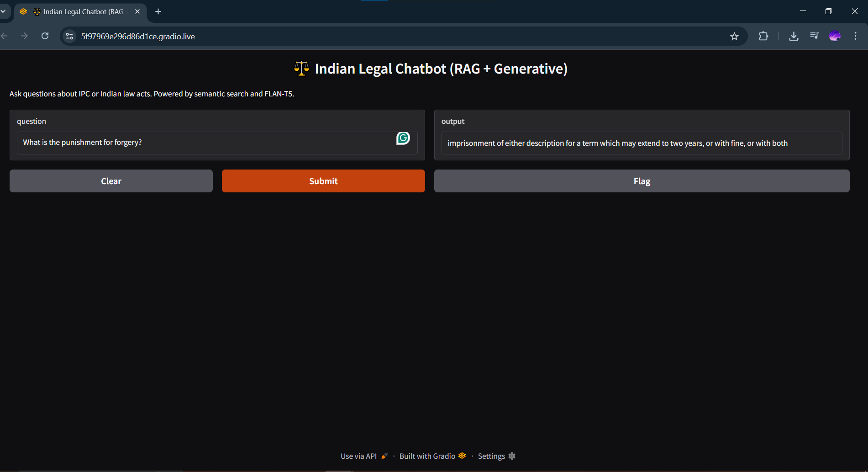Open the Use via API link
The image size is (868, 472).
click(x=364, y=456)
